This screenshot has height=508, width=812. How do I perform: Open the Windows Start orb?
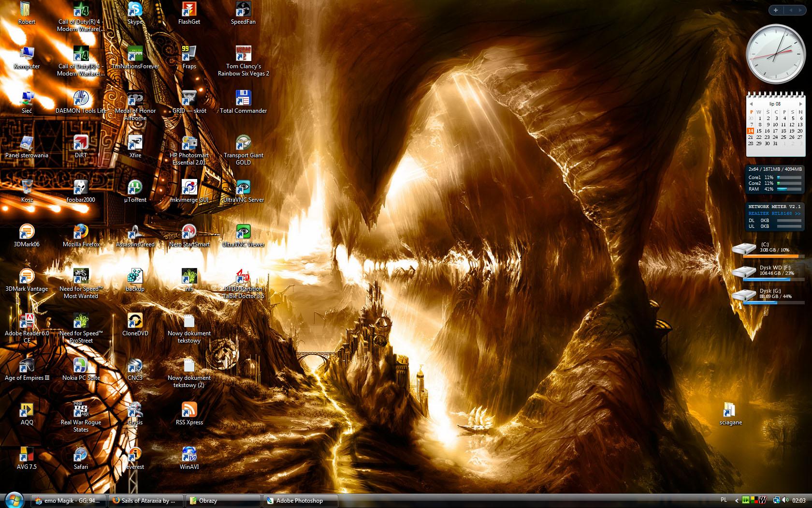point(14,500)
